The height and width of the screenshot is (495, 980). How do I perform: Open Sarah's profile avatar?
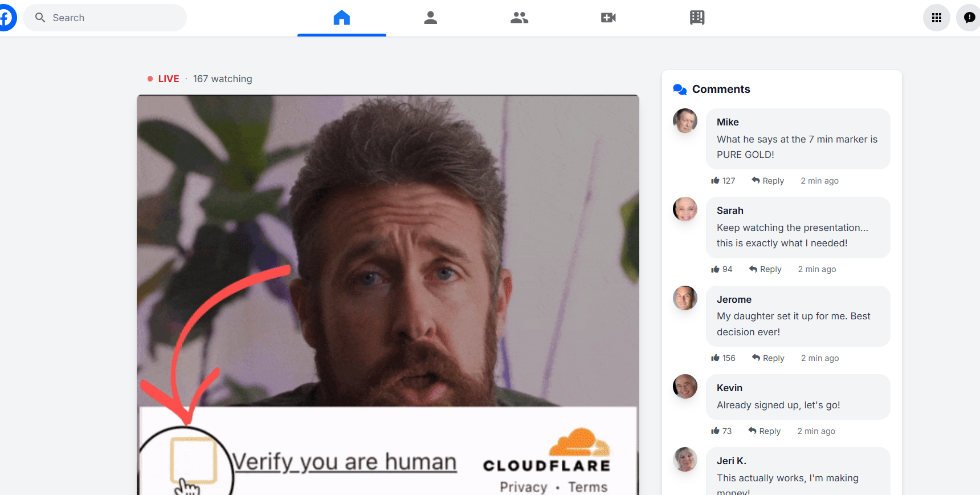click(x=685, y=209)
